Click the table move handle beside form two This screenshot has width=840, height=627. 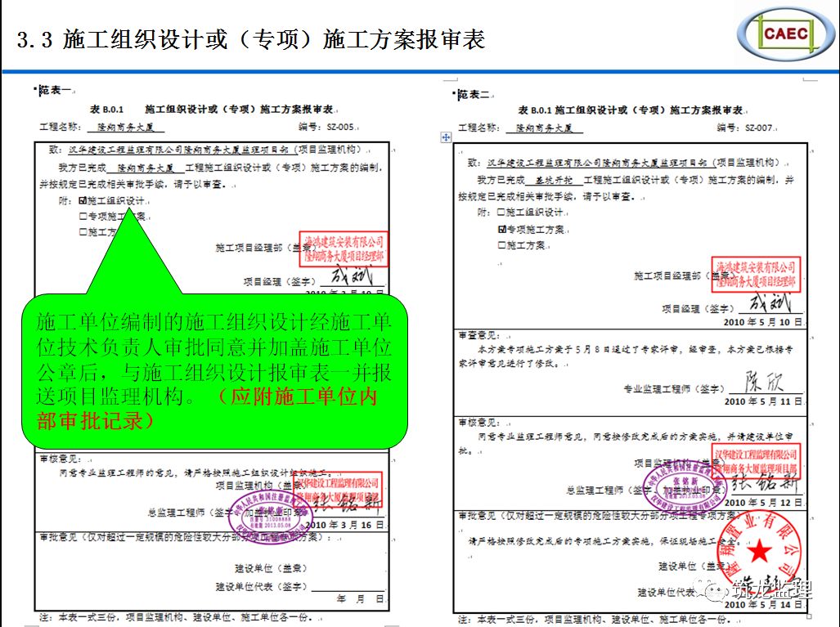pyautogui.click(x=446, y=137)
